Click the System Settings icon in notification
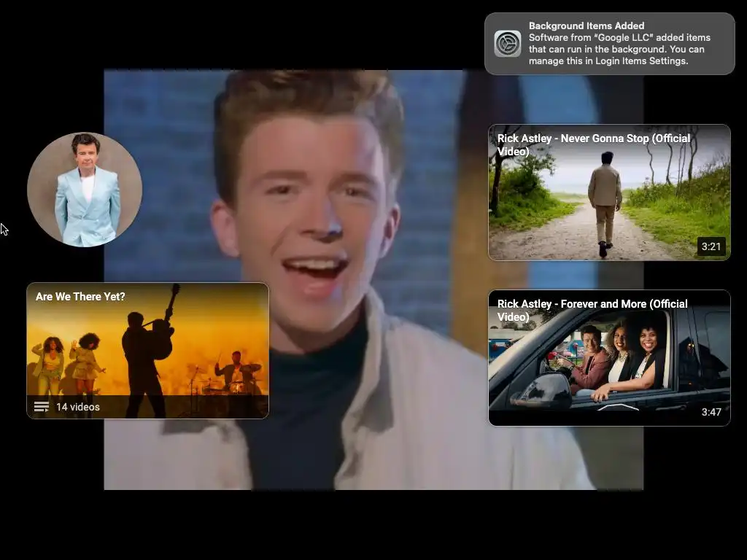Viewport: 747px width, 560px height. [508, 44]
